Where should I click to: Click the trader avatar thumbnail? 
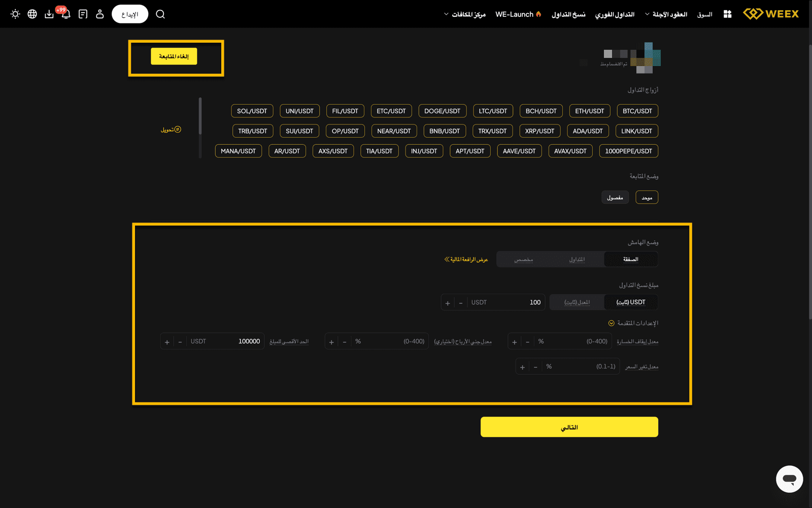tap(645, 58)
